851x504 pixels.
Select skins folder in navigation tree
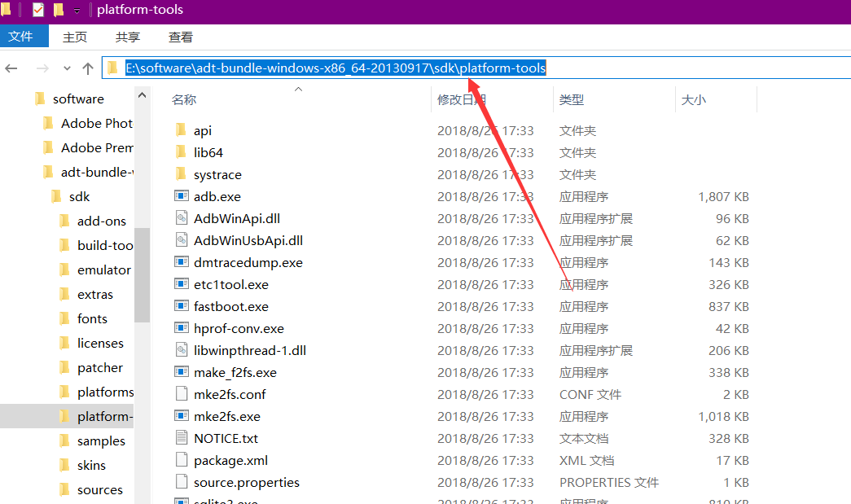click(91, 465)
